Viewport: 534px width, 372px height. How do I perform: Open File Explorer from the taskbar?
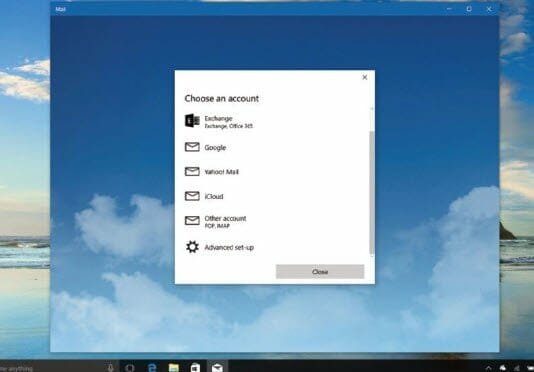(174, 368)
